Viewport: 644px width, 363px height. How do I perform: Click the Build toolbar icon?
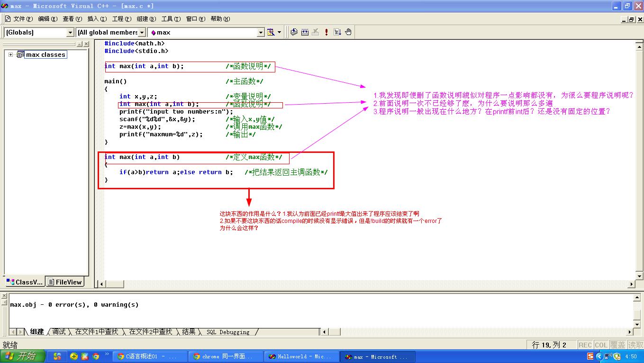coord(305,32)
